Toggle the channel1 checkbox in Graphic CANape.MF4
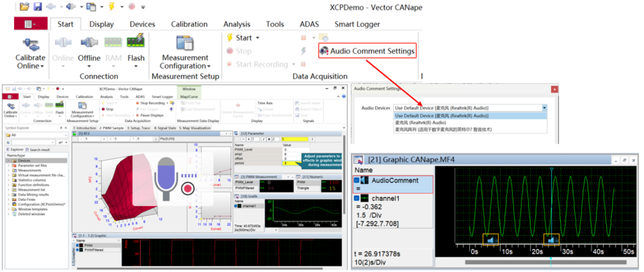 [356, 199]
